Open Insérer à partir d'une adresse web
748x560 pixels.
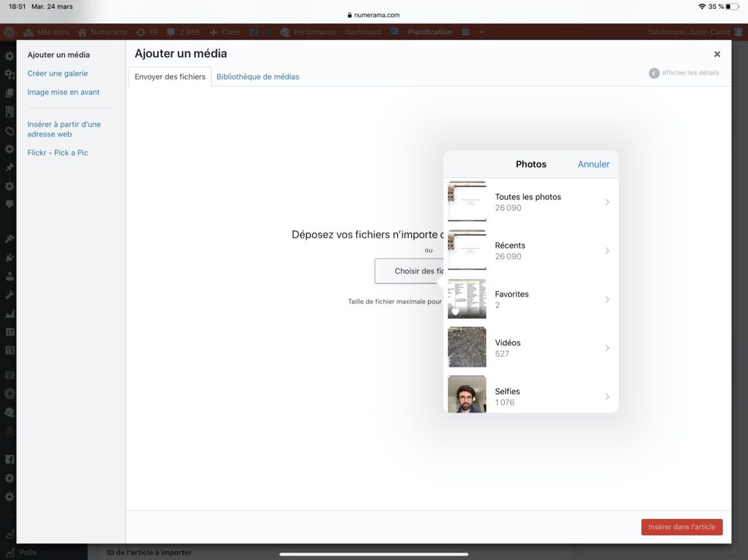(64, 129)
